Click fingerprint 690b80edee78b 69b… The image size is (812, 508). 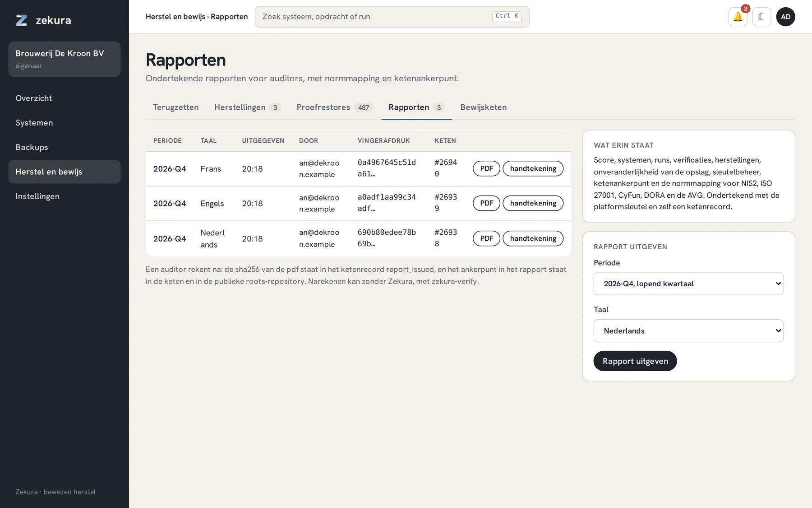(x=387, y=238)
